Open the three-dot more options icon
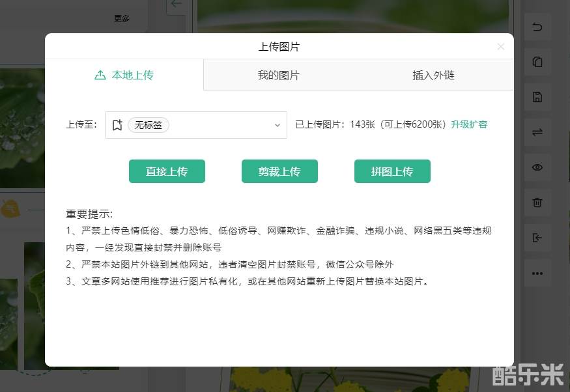Viewport: 570px width, 392px height. (537, 273)
